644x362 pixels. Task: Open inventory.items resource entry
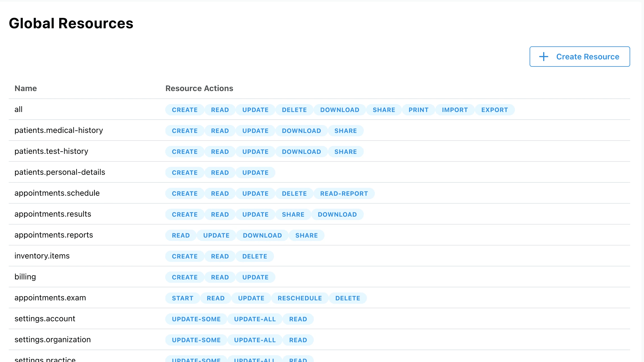pyautogui.click(x=42, y=256)
